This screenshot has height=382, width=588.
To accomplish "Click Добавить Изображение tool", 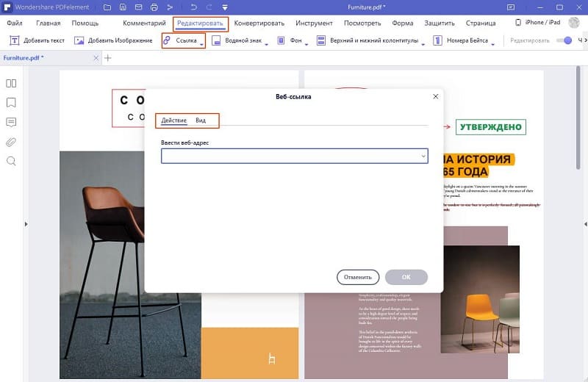I will (x=113, y=40).
